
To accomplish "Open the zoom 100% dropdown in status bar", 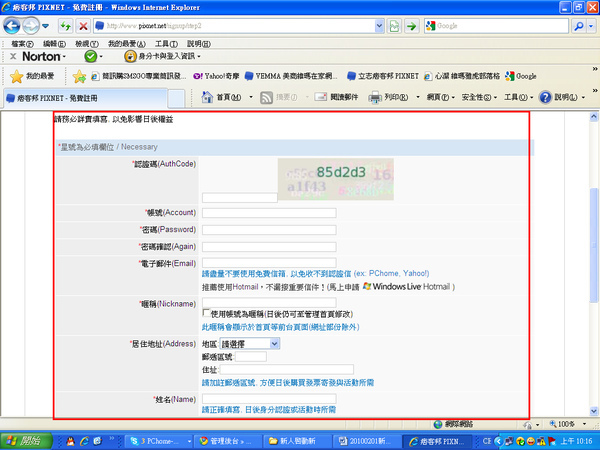I will [585, 424].
